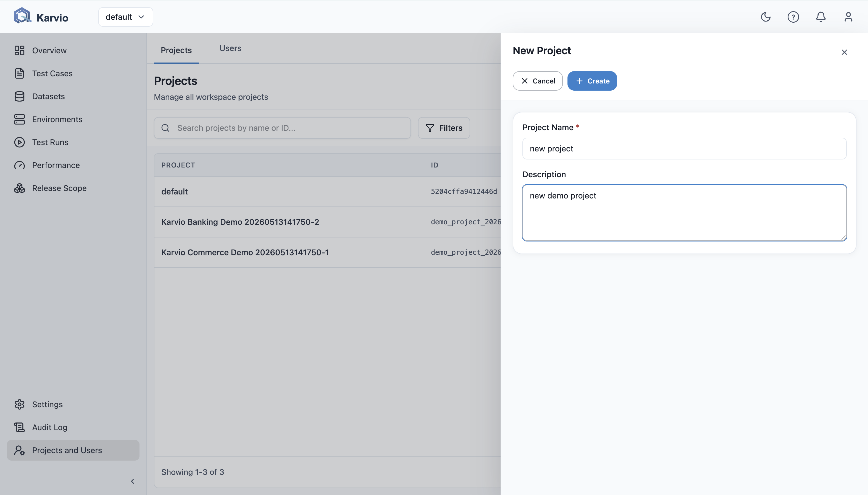The width and height of the screenshot is (868, 495).
Task: Go to Test Cases in sidebar
Action: pos(73,73)
